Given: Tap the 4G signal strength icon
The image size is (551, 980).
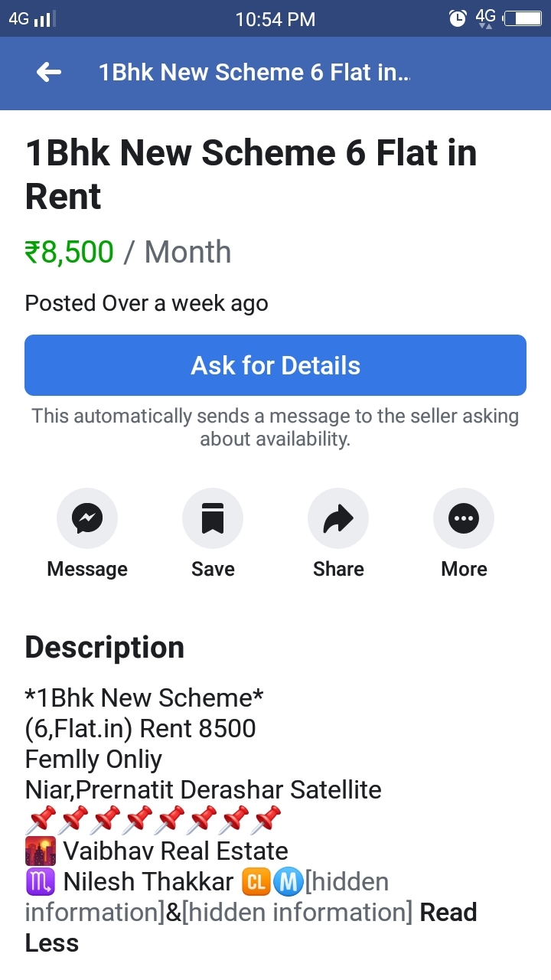Looking at the screenshot, I should tap(32, 18).
